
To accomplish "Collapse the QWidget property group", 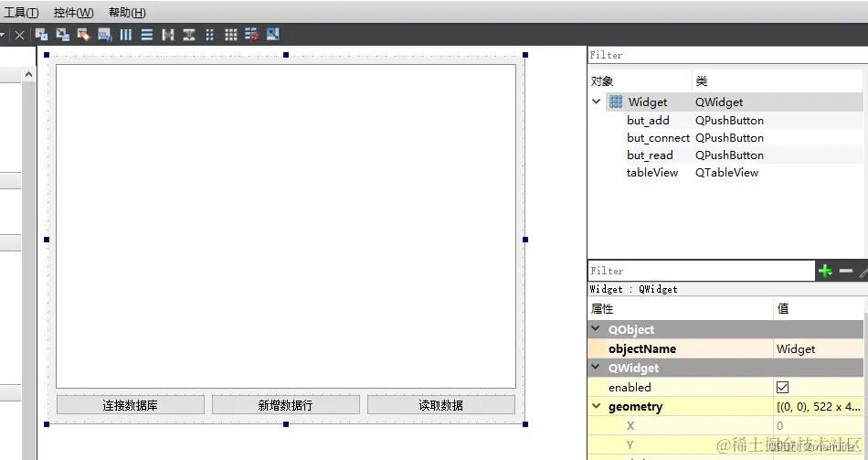I will pyautogui.click(x=596, y=367).
